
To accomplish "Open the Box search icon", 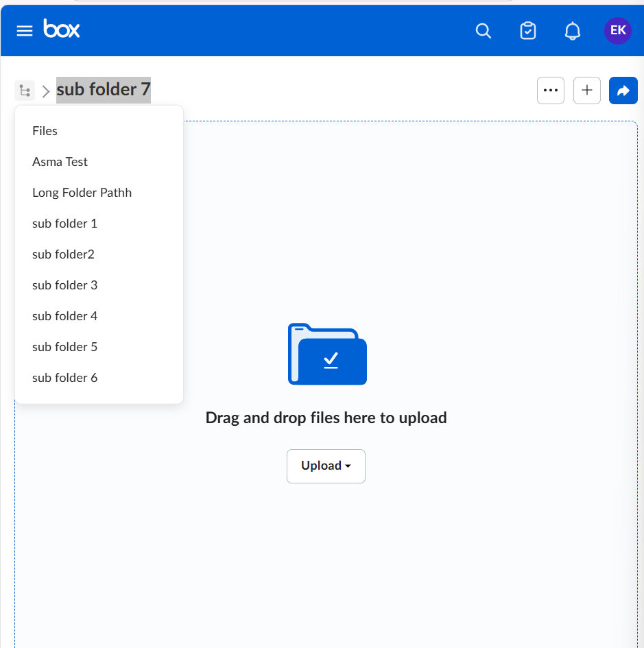I will pyautogui.click(x=483, y=31).
